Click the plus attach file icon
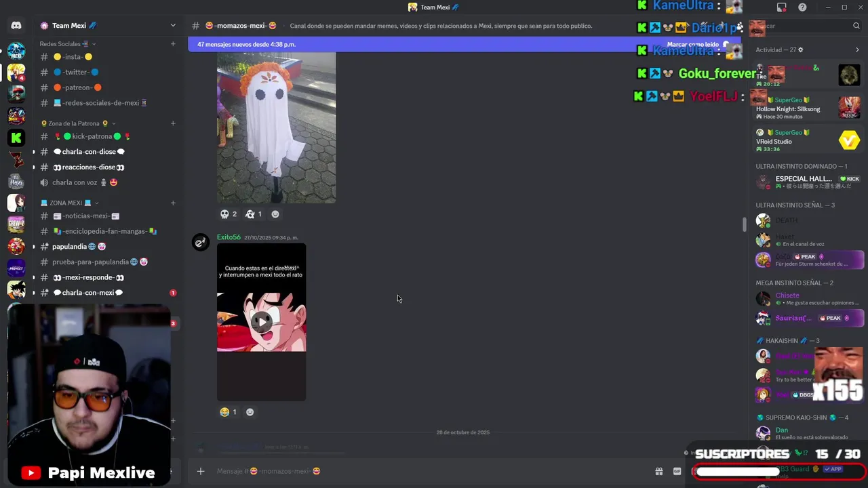Screen dimensions: 868x488 (201, 471)
